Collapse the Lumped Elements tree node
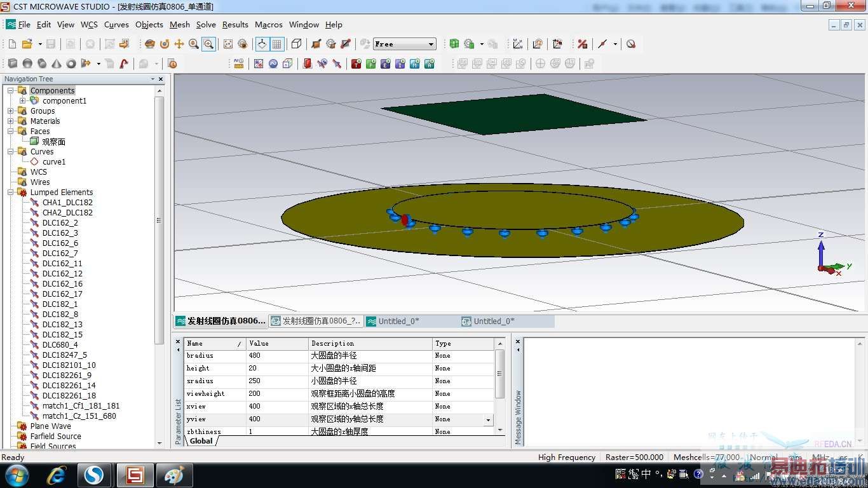The width and height of the screenshot is (868, 488). pyautogui.click(x=11, y=193)
